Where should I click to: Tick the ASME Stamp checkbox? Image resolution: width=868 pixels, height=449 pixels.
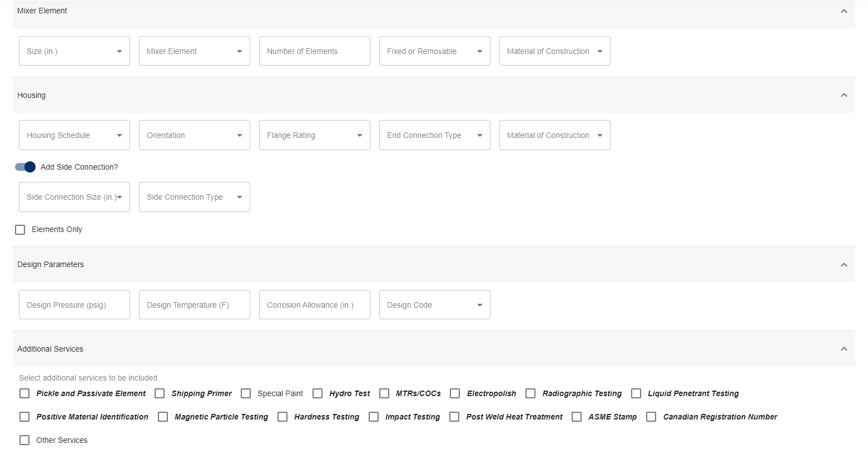click(x=577, y=417)
